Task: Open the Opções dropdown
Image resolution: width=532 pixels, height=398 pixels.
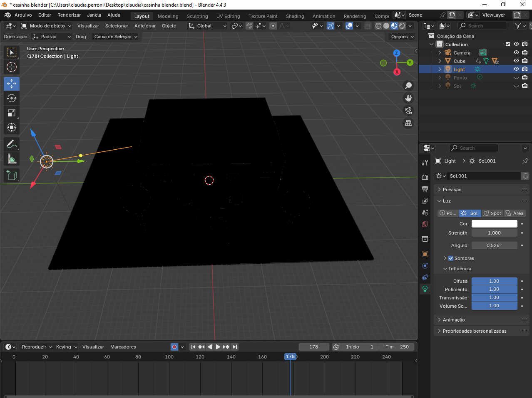Action: (403, 37)
